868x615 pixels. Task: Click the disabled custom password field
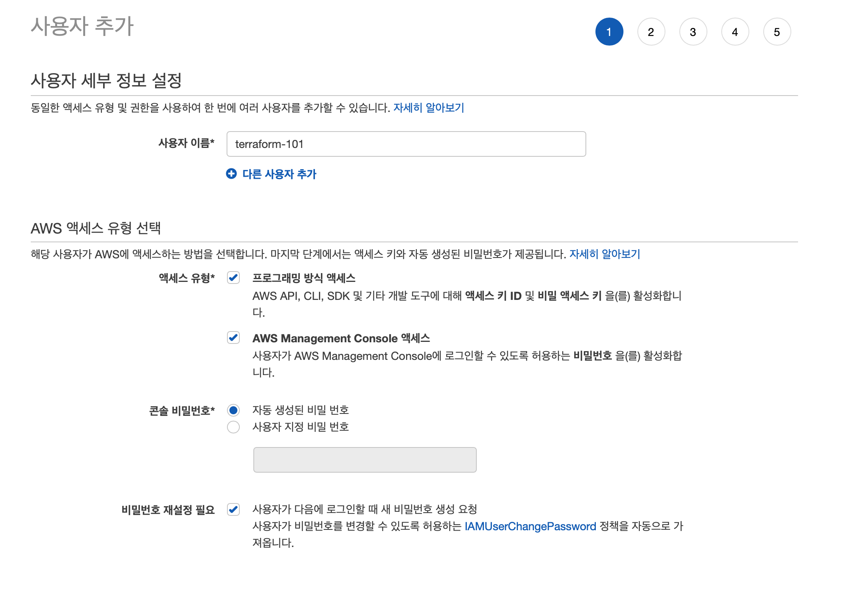(x=364, y=460)
